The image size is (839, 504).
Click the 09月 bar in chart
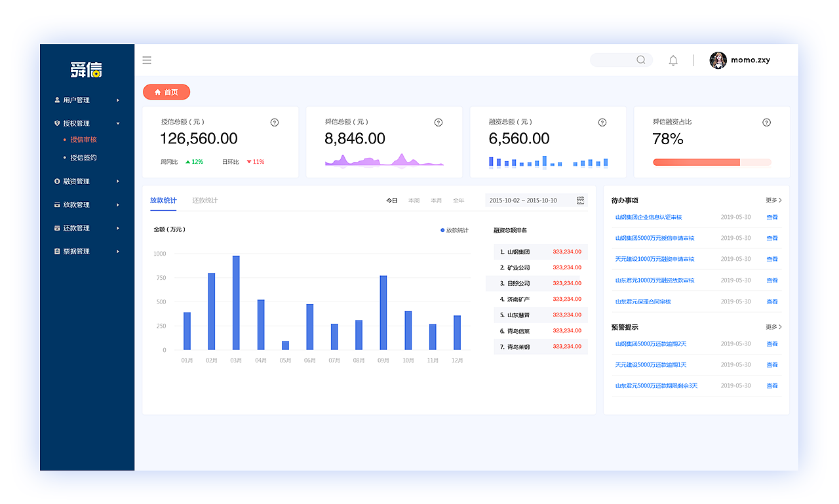383,313
